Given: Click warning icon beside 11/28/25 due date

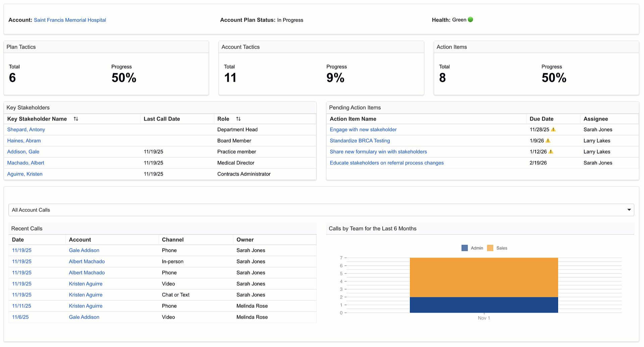Looking at the screenshot, I should (553, 130).
